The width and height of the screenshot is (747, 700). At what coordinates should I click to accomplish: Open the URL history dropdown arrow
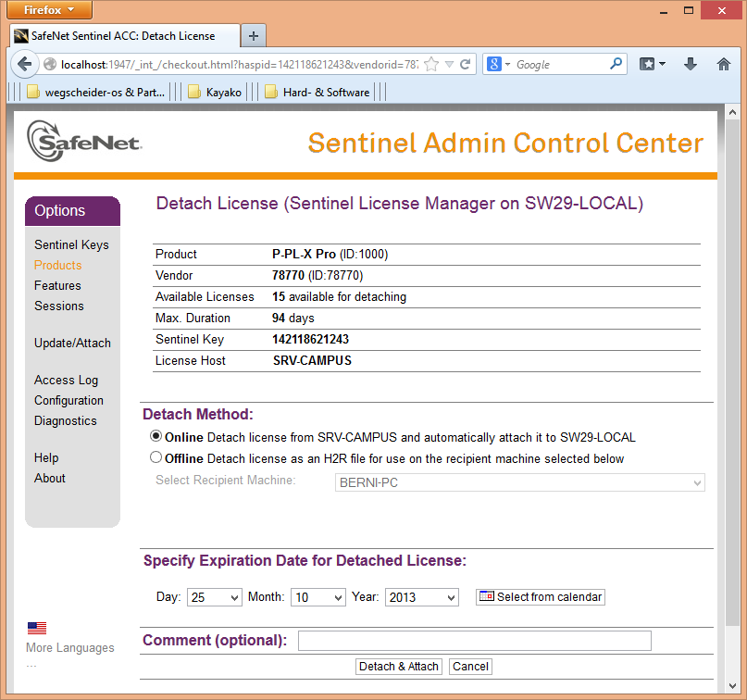pyautogui.click(x=449, y=64)
